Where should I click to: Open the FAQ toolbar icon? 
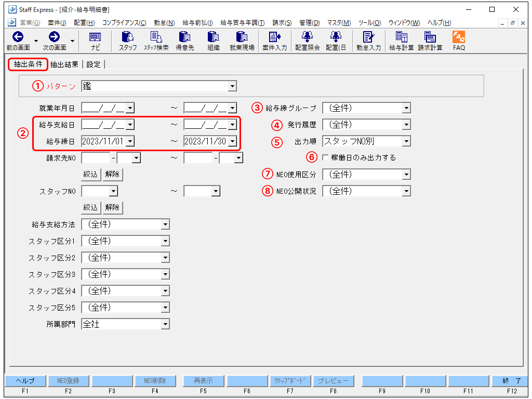coord(459,37)
